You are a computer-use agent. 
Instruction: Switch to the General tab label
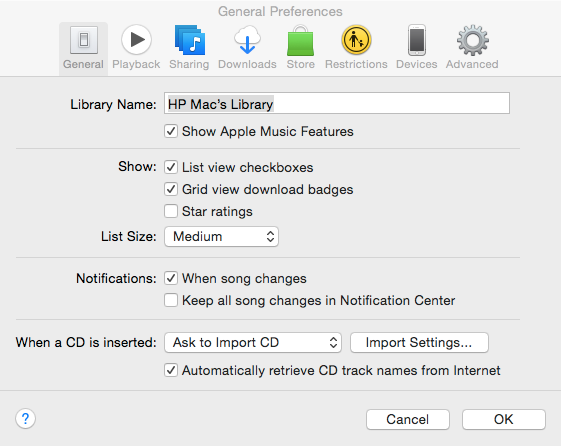point(83,64)
